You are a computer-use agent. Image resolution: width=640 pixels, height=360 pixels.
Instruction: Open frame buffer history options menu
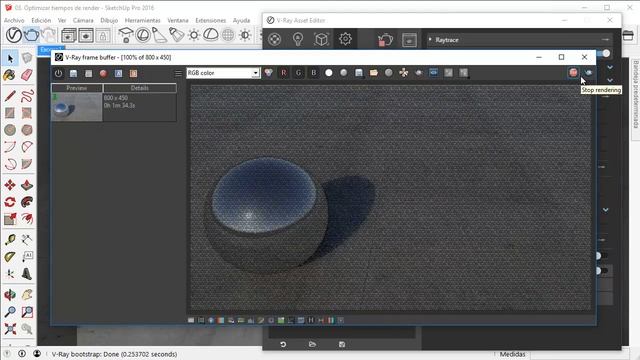point(178,73)
